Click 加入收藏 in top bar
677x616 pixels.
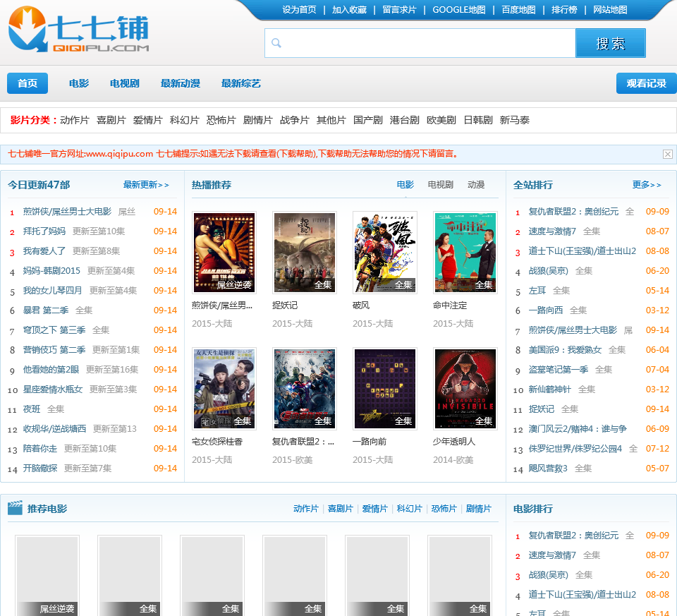pos(349,10)
